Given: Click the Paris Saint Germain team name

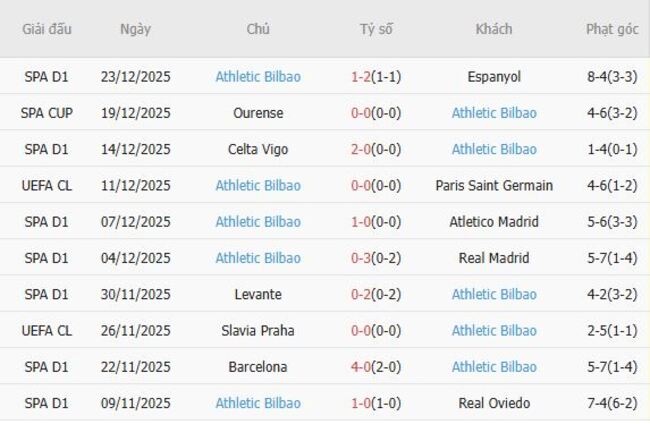Looking at the screenshot, I should click(493, 185).
